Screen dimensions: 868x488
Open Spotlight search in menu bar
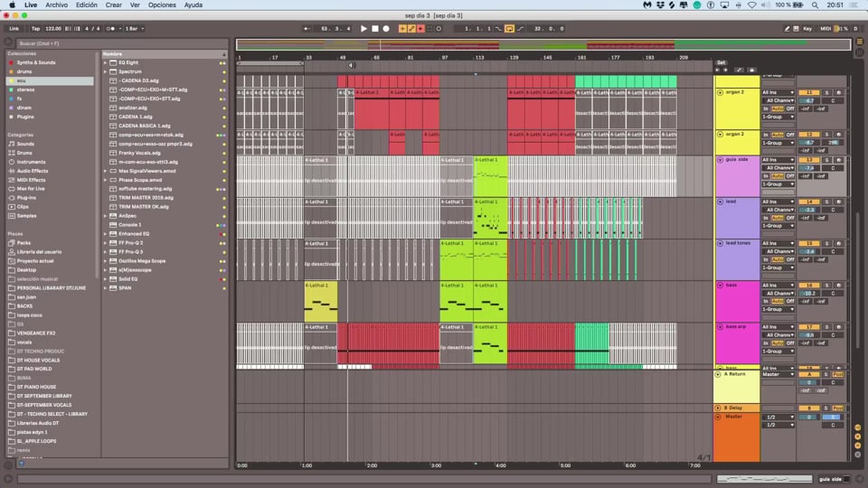tap(815, 5)
